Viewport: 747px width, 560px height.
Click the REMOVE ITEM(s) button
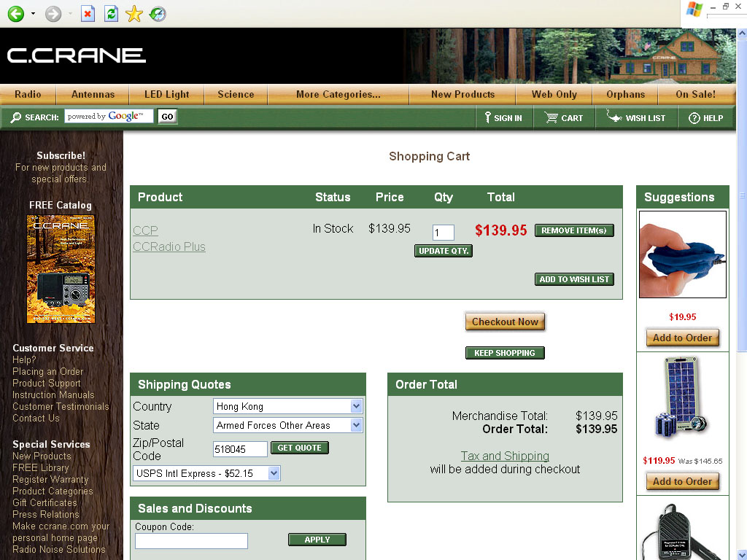tap(574, 230)
